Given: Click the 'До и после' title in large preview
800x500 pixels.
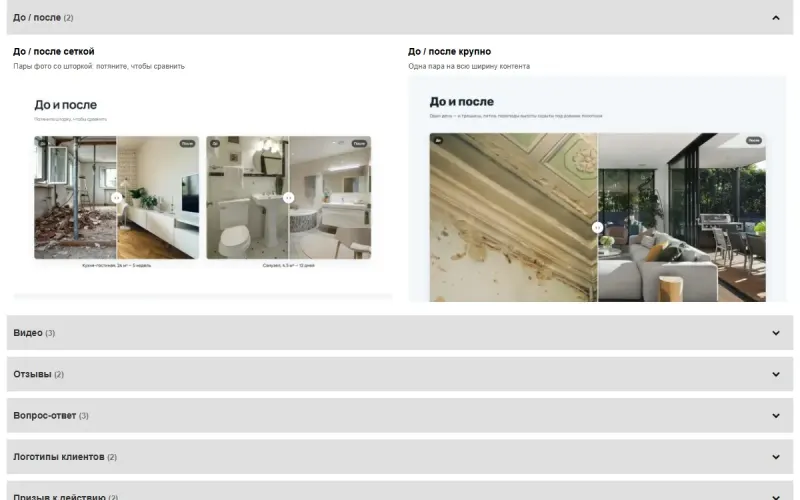Looking at the screenshot, I should click(461, 102).
